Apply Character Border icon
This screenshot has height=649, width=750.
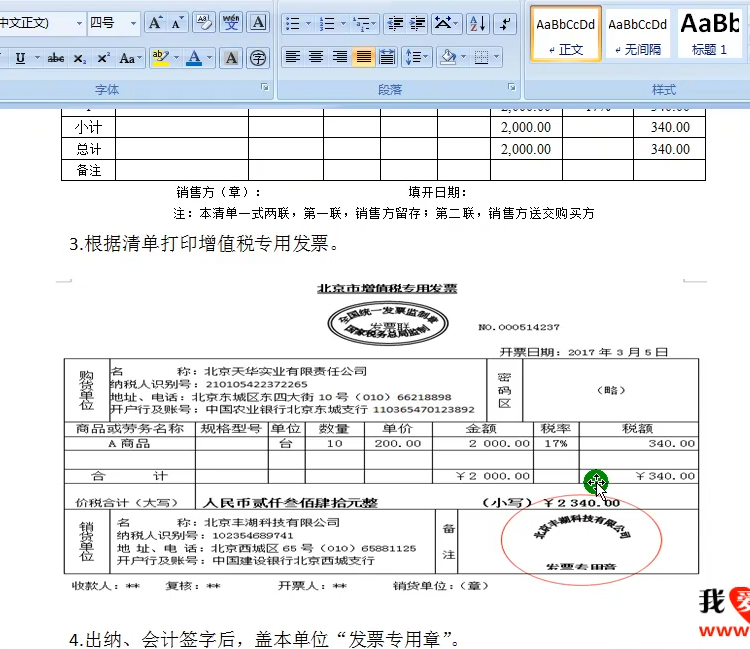point(258,23)
